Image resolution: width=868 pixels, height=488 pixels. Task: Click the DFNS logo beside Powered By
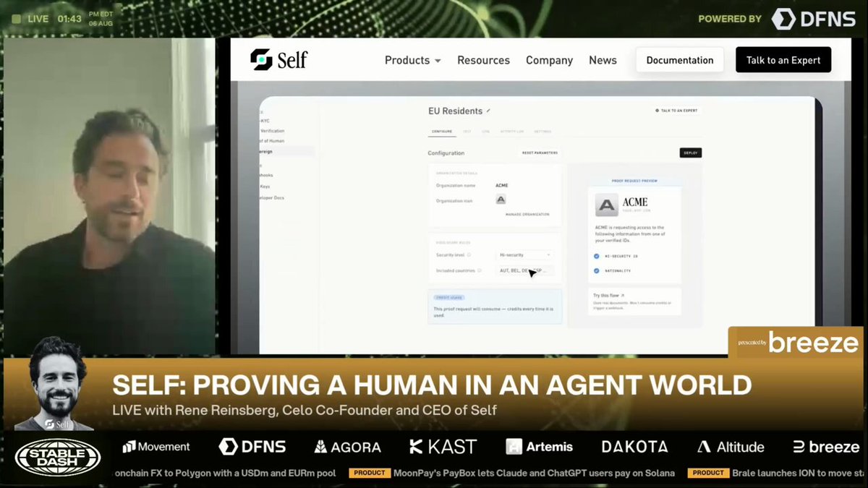point(814,19)
